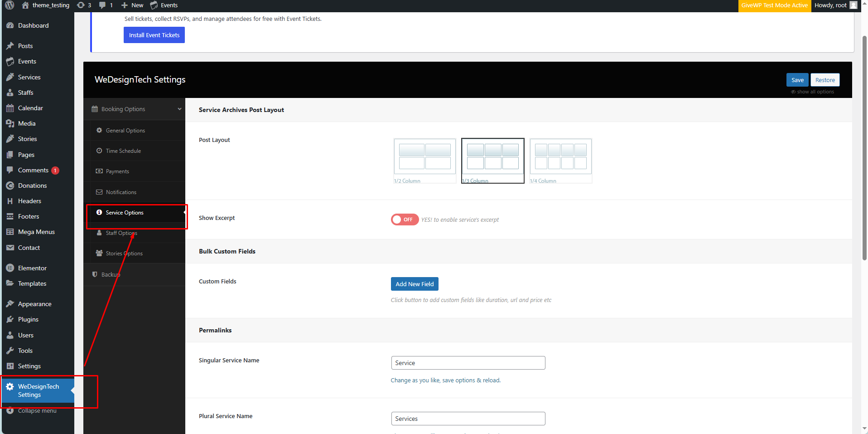Open Templates in the sidebar

click(x=38, y=283)
